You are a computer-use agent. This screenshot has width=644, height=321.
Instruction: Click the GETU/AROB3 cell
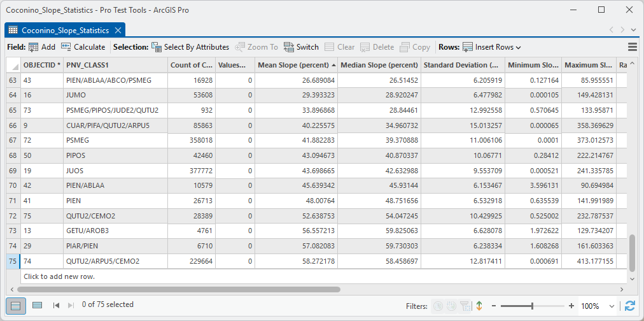[x=115, y=231]
